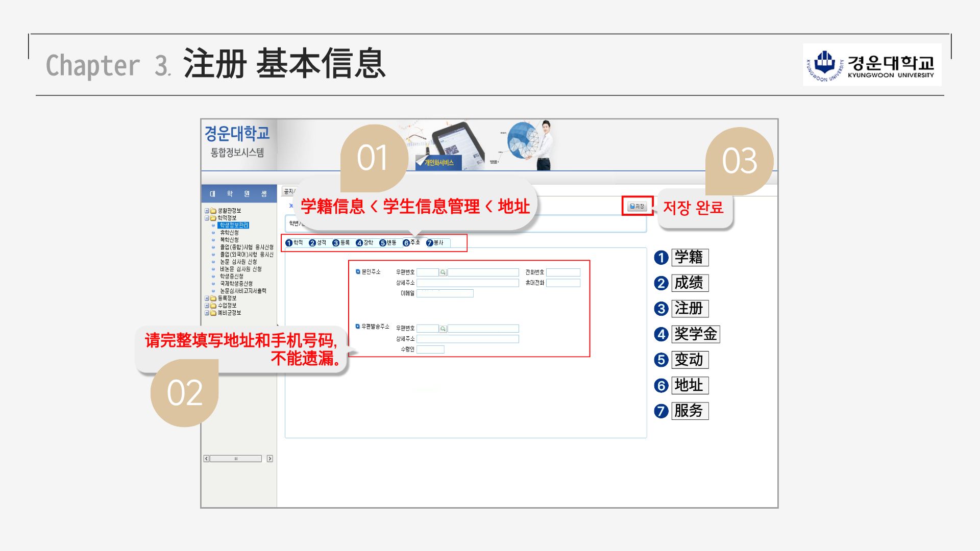Switch to the 4 장학 tab

tap(365, 243)
